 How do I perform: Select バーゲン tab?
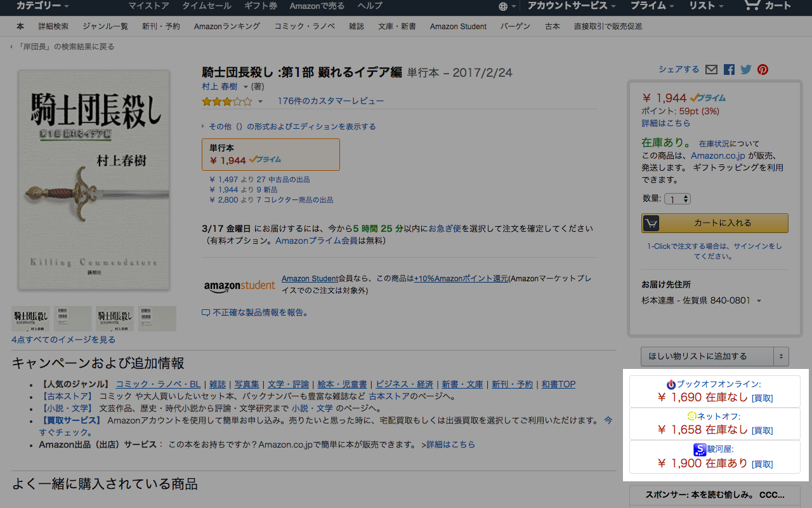tap(516, 26)
